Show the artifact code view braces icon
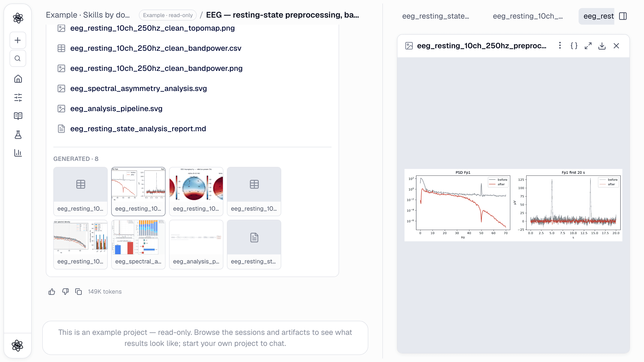The width and height of the screenshot is (644, 362). pyautogui.click(x=574, y=46)
